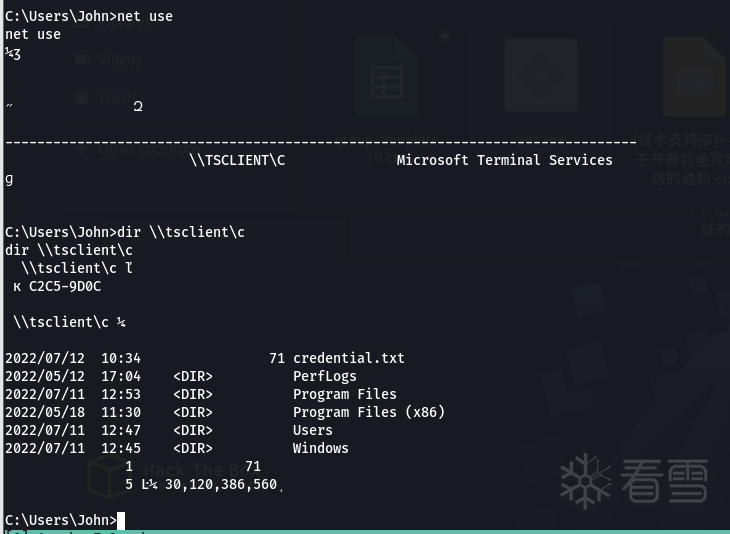Click the faint Videos folder icon
730x534 pixels.
click(82, 60)
